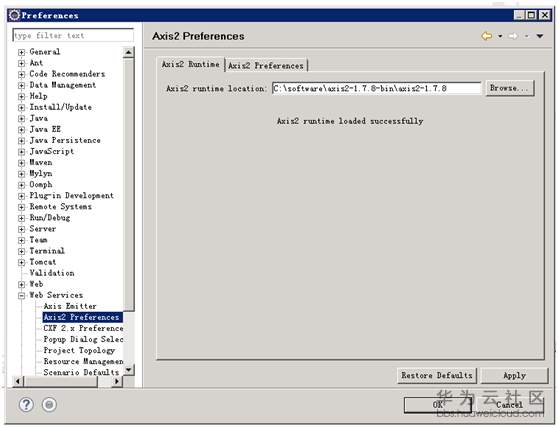Click the tree scroll down arrow
The image size is (558, 428).
point(128,369)
